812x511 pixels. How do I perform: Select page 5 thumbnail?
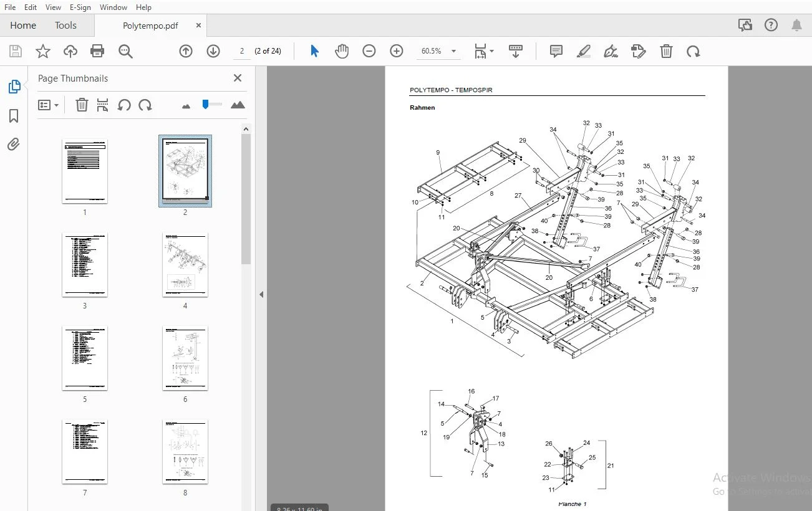click(x=85, y=358)
